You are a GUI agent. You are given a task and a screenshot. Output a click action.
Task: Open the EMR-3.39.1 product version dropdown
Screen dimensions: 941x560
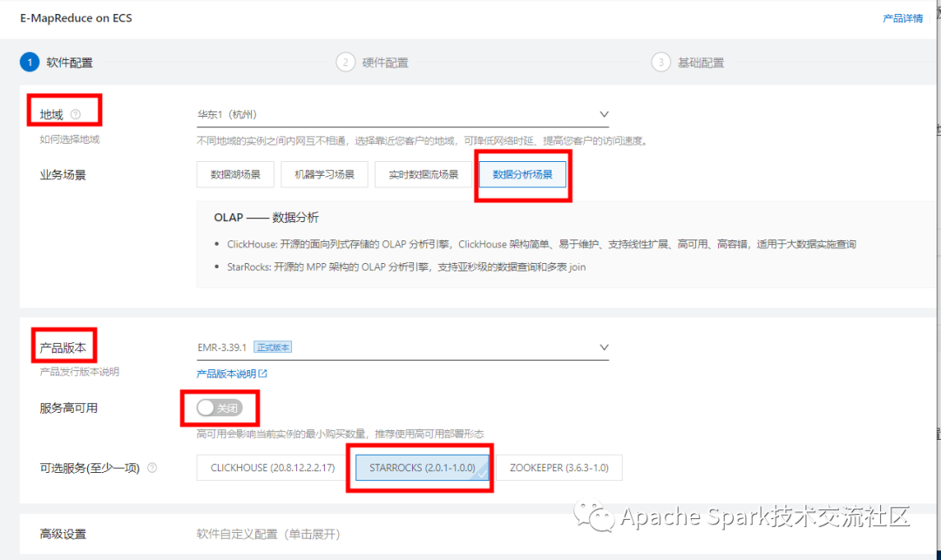pos(403,347)
